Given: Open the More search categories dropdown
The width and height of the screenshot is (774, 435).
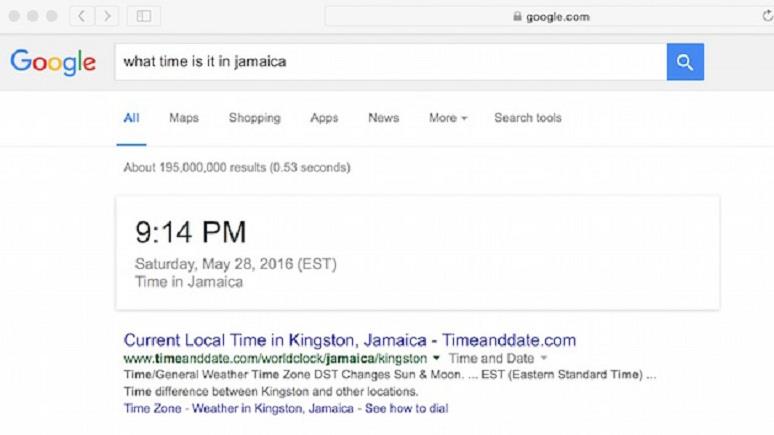Looking at the screenshot, I should (448, 118).
